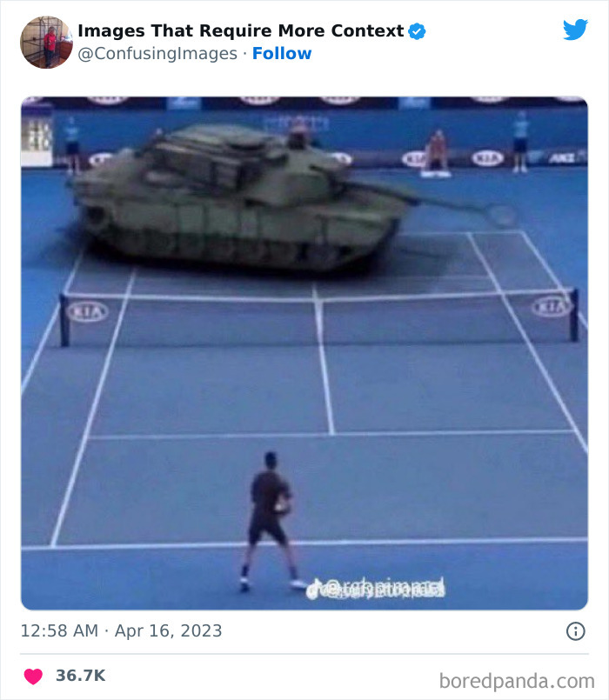Click the Twitter bird logo
The height and width of the screenshot is (700, 609).
click(575, 30)
